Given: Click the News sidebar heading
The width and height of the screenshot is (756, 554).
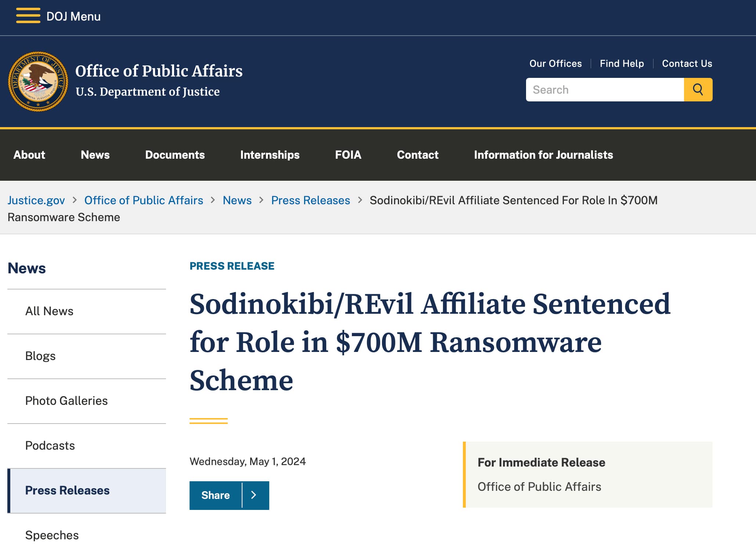Looking at the screenshot, I should click(27, 268).
